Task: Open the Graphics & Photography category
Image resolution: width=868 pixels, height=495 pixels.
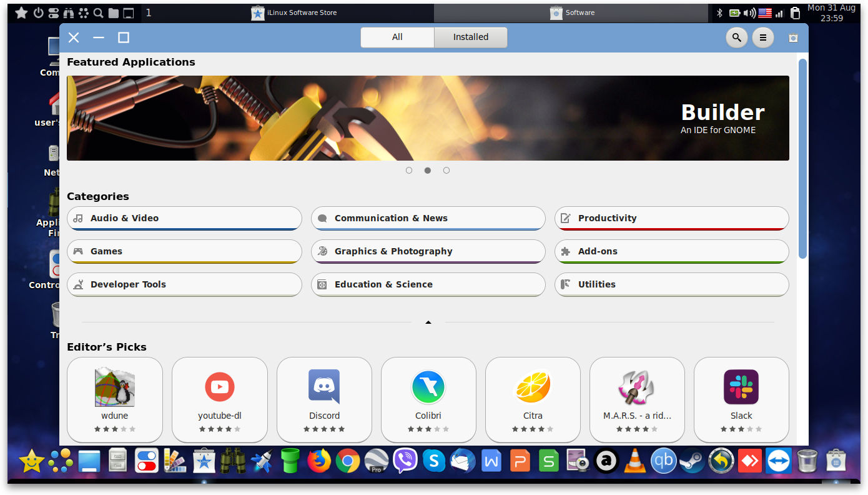Action: coord(428,251)
